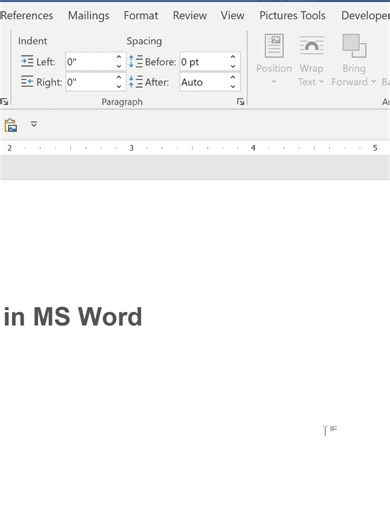Viewport: 390px width, 520px height.
Task: Increase the Spacing Before value
Action: [x=233, y=57]
